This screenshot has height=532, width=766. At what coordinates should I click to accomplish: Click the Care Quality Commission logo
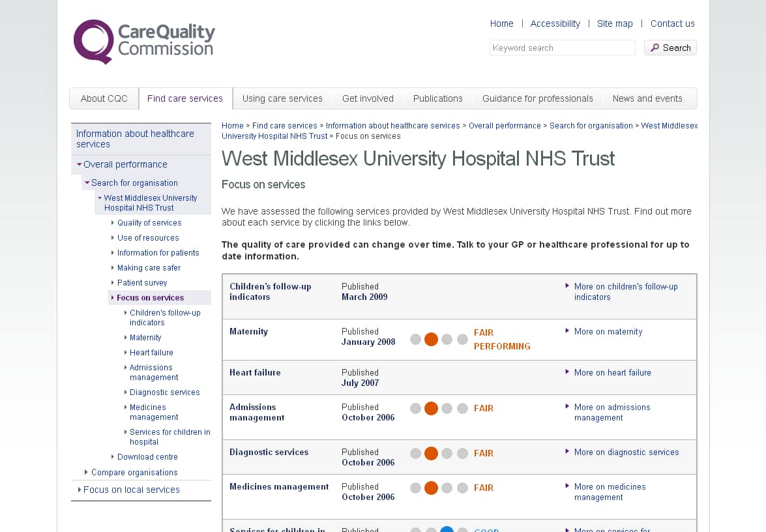[144, 41]
